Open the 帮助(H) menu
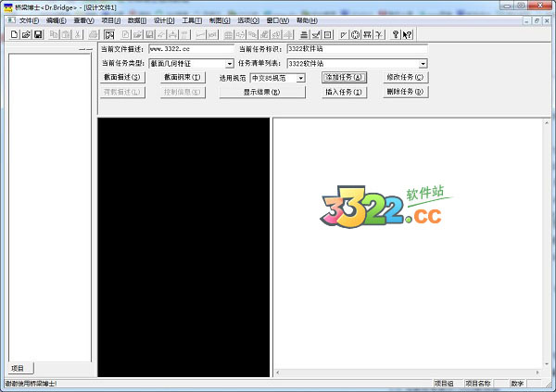This screenshot has width=556, height=392. 306,20
